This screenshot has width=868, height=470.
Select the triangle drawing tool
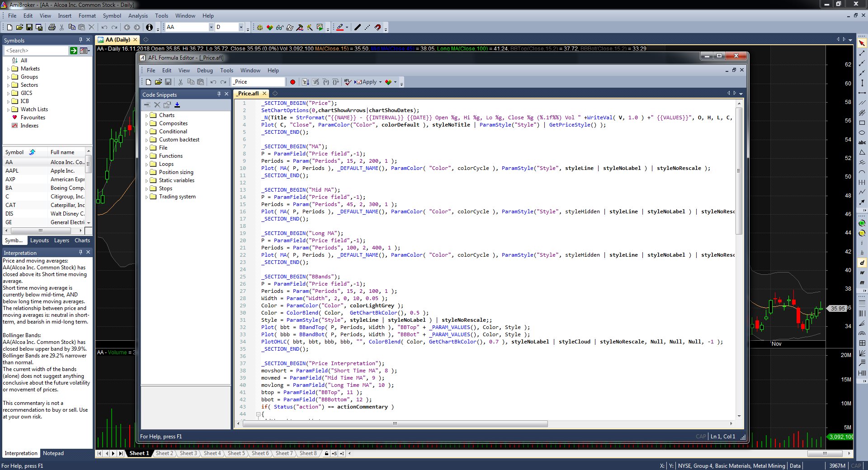tap(862, 152)
